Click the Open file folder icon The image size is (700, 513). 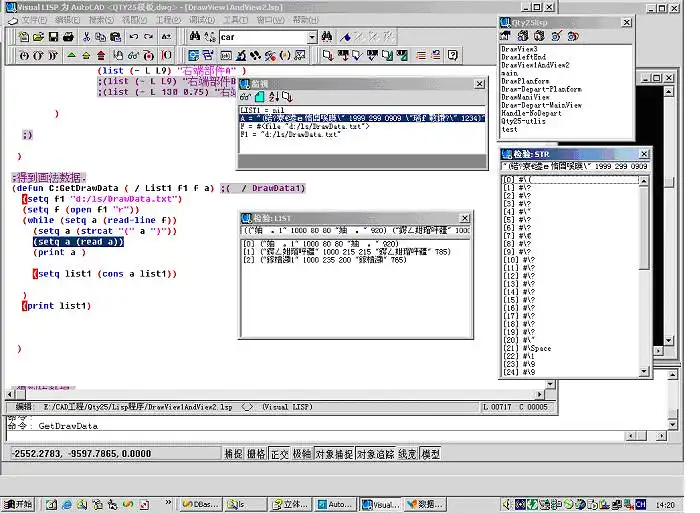click(38, 37)
